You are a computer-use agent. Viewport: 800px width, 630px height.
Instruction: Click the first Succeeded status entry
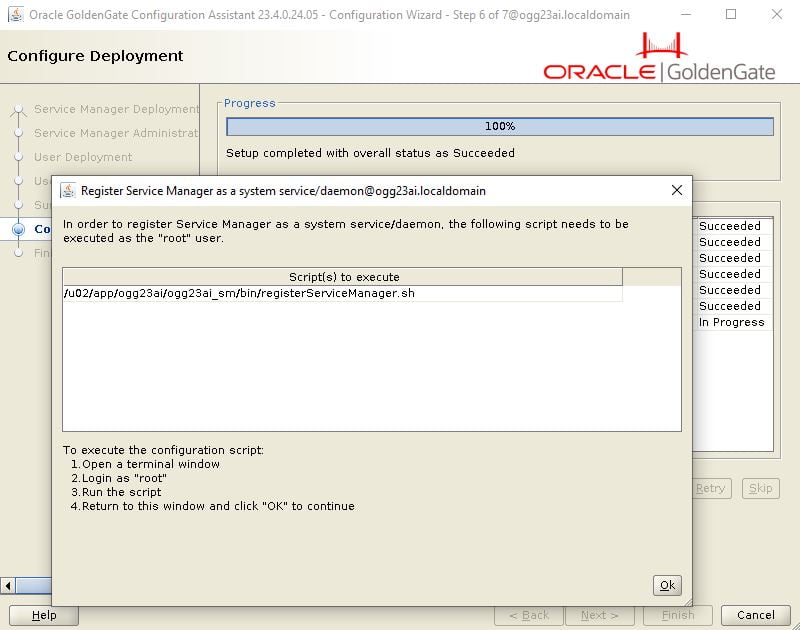(x=731, y=226)
